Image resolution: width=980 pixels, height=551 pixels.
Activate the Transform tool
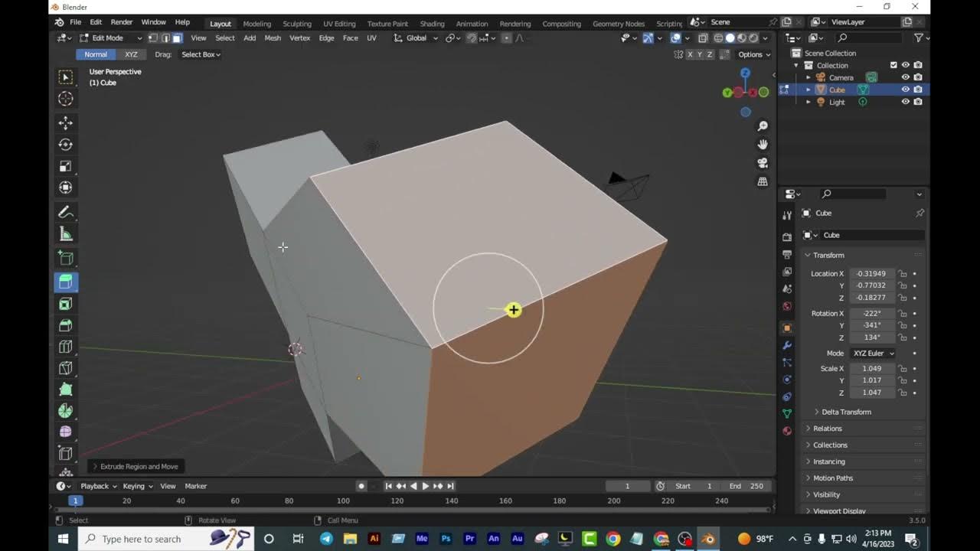pyautogui.click(x=66, y=187)
